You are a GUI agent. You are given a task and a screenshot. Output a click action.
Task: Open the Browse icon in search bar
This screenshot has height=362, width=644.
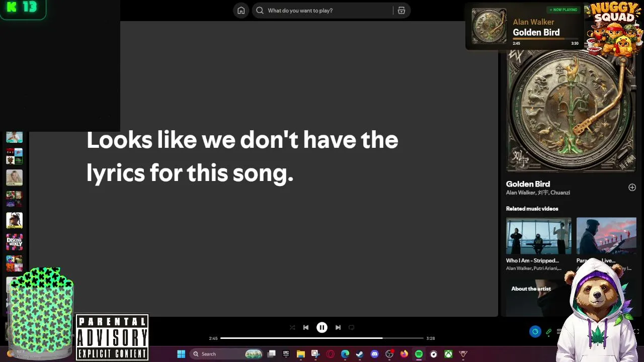coord(401,11)
